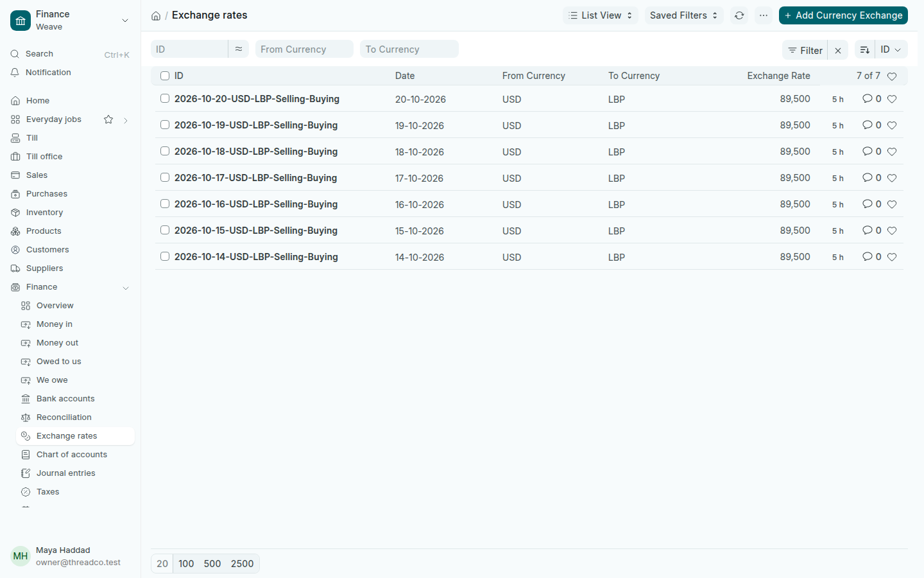This screenshot has width=924, height=578.
Task: Open record 2026-10-18-USD-LBP-Selling-Buying
Action: 256,152
